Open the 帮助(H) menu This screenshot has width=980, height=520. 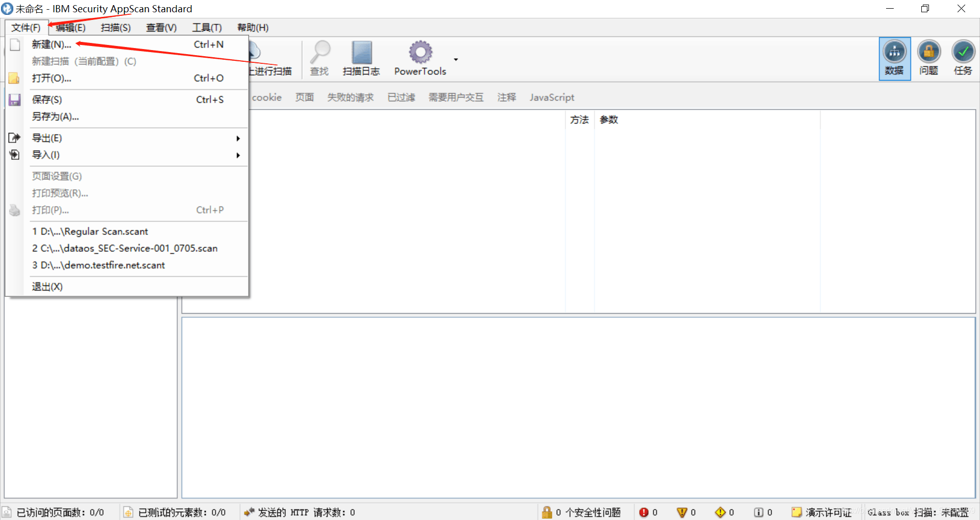253,28
